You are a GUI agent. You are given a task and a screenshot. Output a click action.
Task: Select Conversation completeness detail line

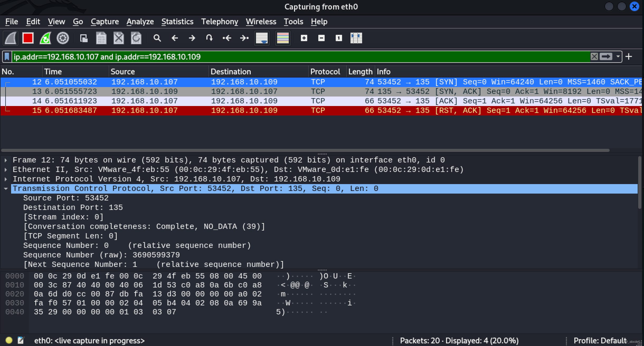pyautogui.click(x=144, y=227)
